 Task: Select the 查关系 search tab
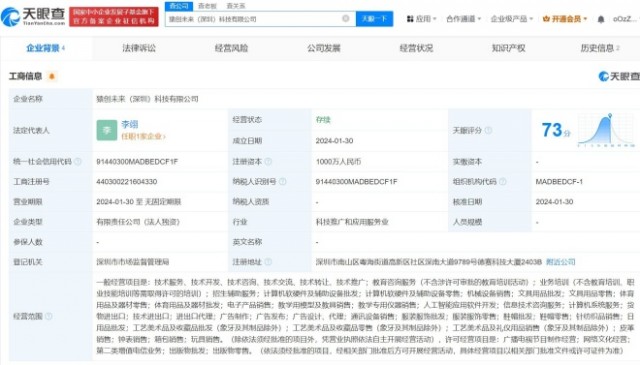[236, 6]
